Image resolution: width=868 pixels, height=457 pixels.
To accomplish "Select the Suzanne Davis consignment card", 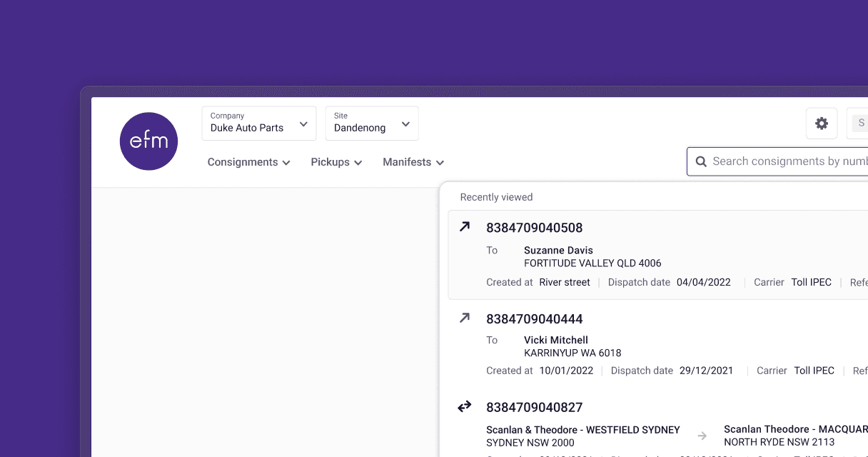I will [642, 254].
